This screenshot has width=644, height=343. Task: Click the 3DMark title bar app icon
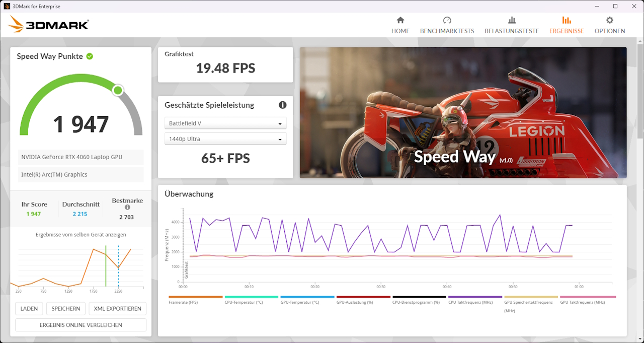click(7, 6)
